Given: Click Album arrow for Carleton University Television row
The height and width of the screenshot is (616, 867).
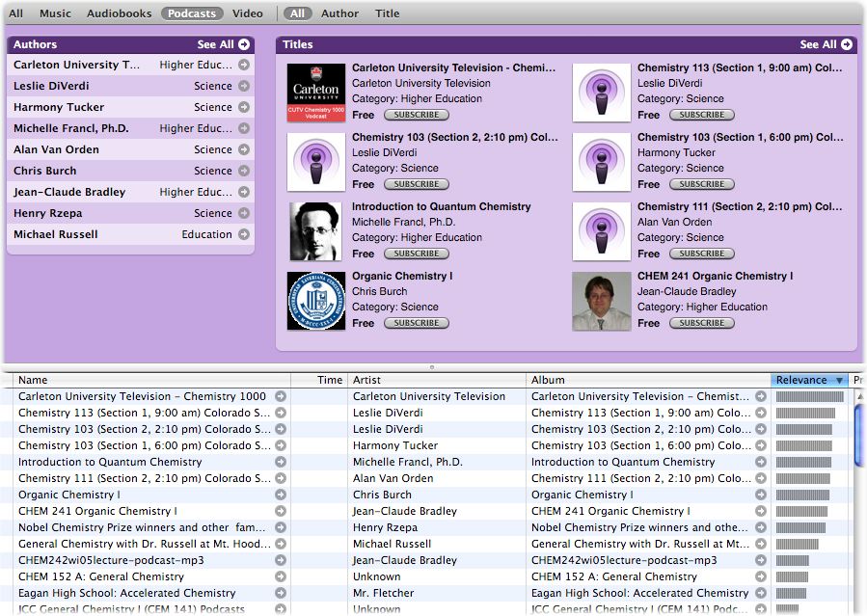Looking at the screenshot, I should [761, 396].
